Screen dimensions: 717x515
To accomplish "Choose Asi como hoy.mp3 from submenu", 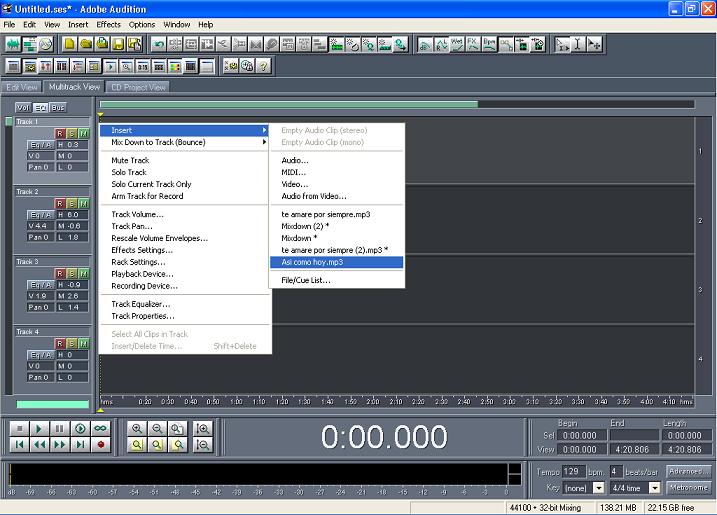I will pyautogui.click(x=337, y=262).
